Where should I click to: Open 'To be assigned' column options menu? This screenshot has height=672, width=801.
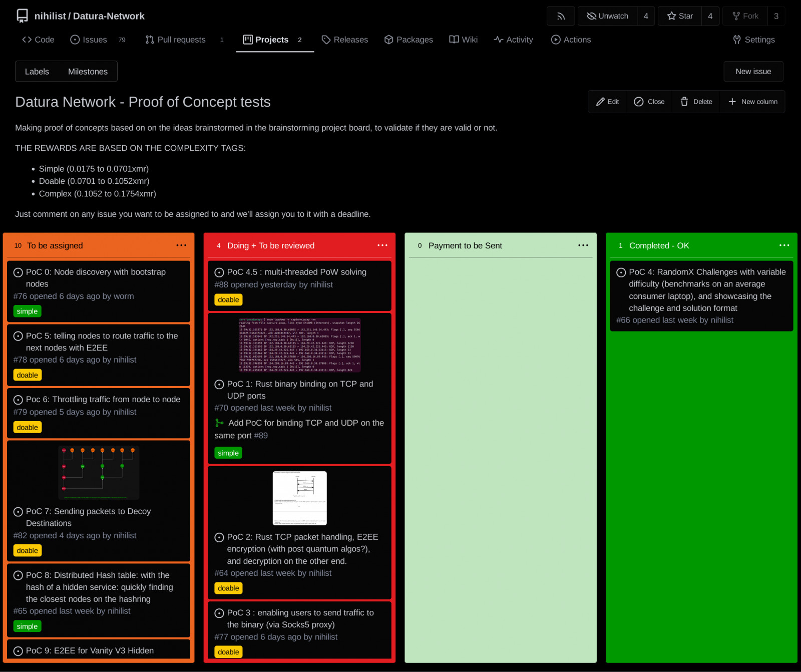(x=181, y=245)
